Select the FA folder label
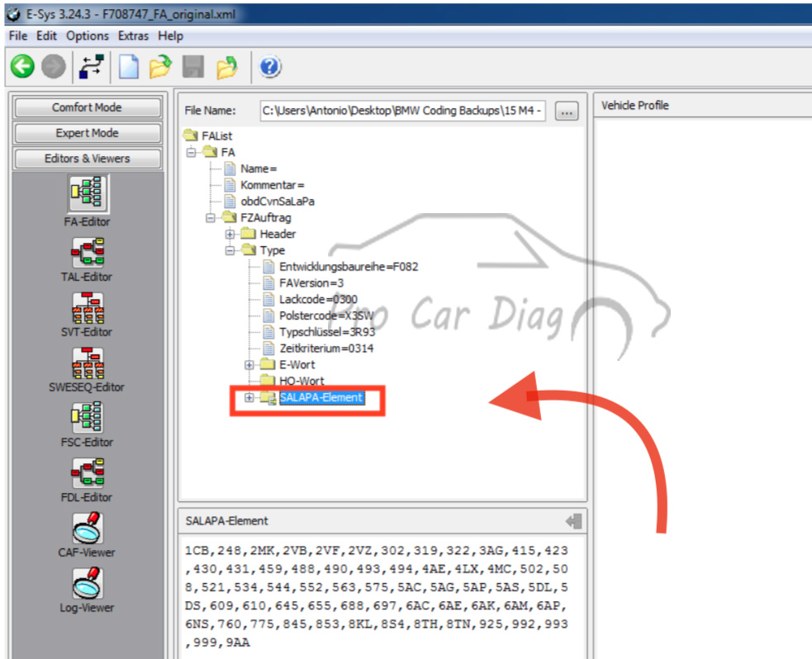Image resolution: width=812 pixels, height=659 pixels. (x=227, y=152)
